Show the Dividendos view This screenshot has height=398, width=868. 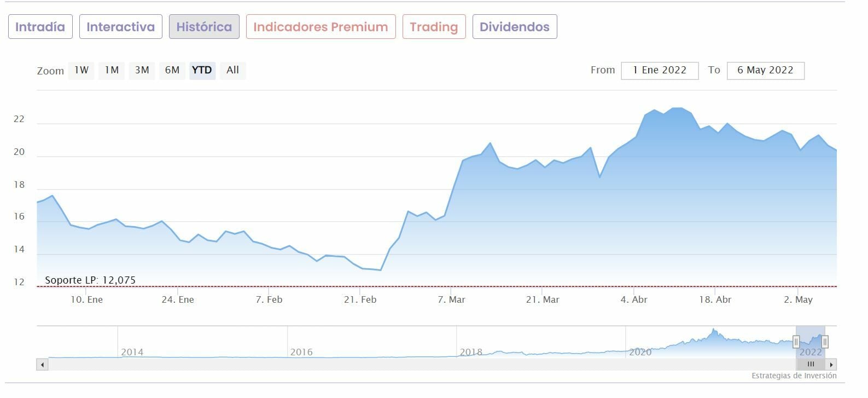pos(515,27)
